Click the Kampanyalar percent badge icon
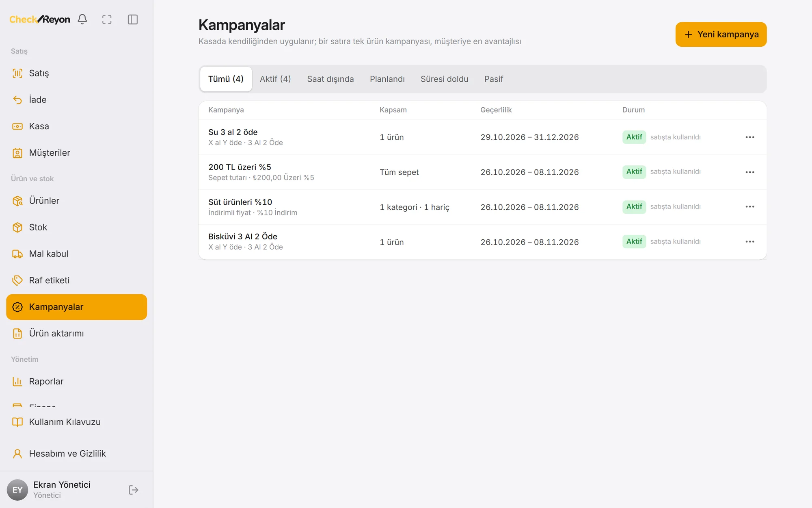The width and height of the screenshot is (812, 508). click(17, 307)
